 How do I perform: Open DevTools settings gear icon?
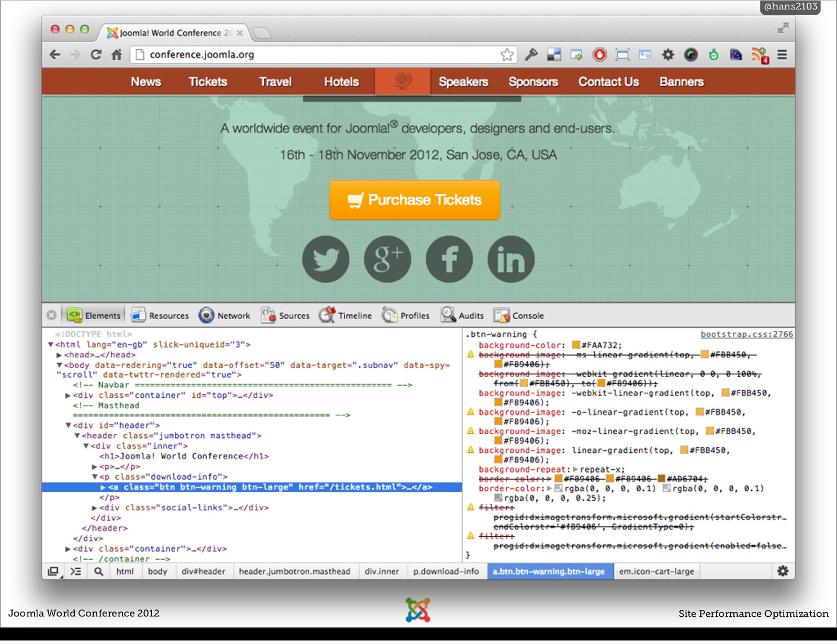(783, 571)
